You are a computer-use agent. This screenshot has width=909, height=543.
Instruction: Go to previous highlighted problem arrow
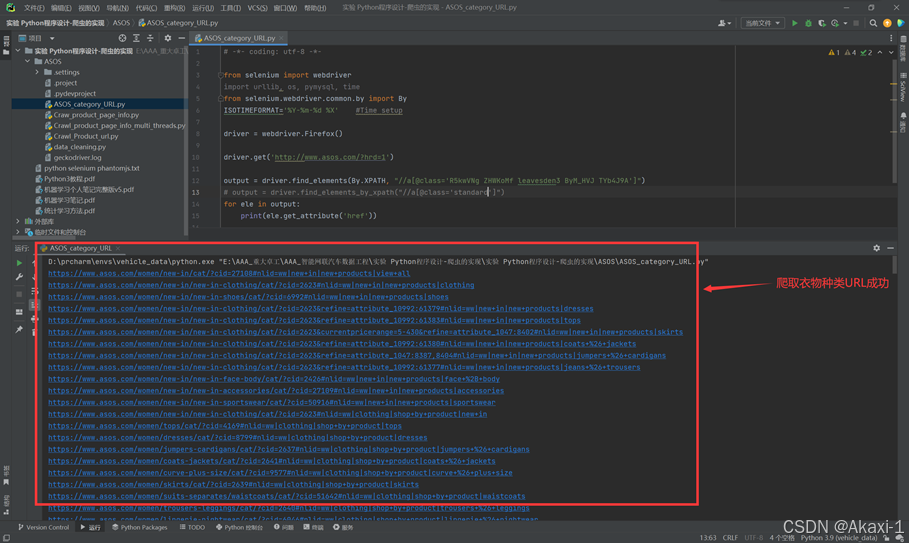880,52
